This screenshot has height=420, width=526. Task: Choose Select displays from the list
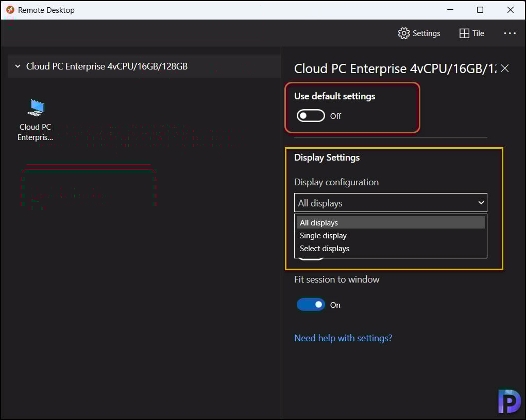(x=391, y=249)
